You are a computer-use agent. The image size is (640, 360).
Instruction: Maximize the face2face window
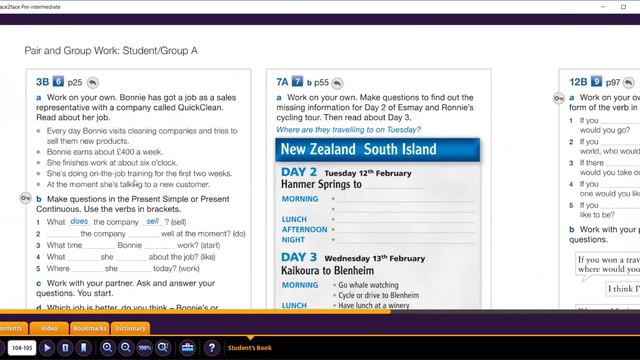(623, 7)
